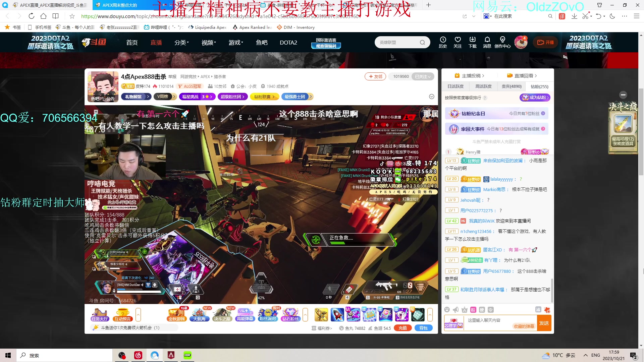Open the 游戏 dropdown in navigation
Viewport: 644px width, 362px height.
[x=236, y=43]
